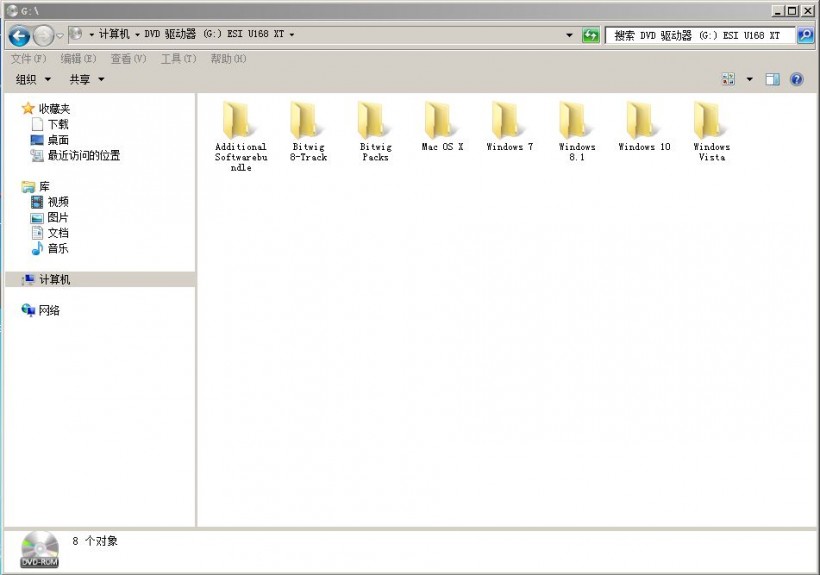Open the Bitwig Packs folder
The height and width of the screenshot is (575, 820).
[375, 122]
